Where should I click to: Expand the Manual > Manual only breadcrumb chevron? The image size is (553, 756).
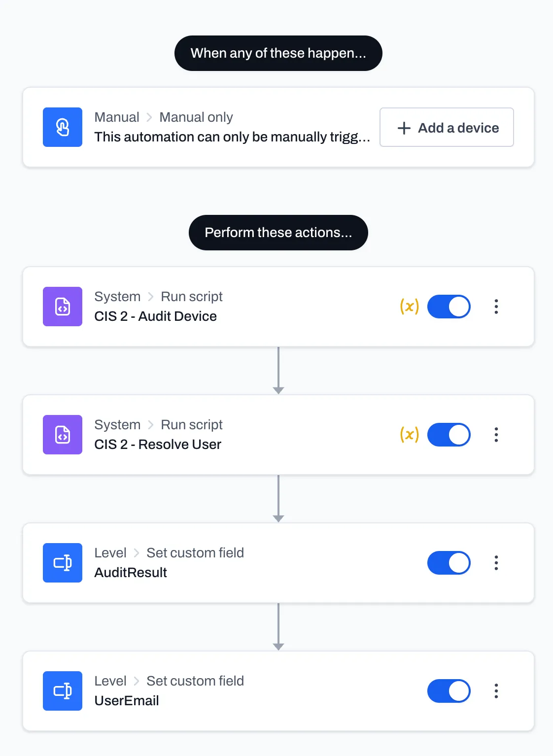(x=149, y=117)
